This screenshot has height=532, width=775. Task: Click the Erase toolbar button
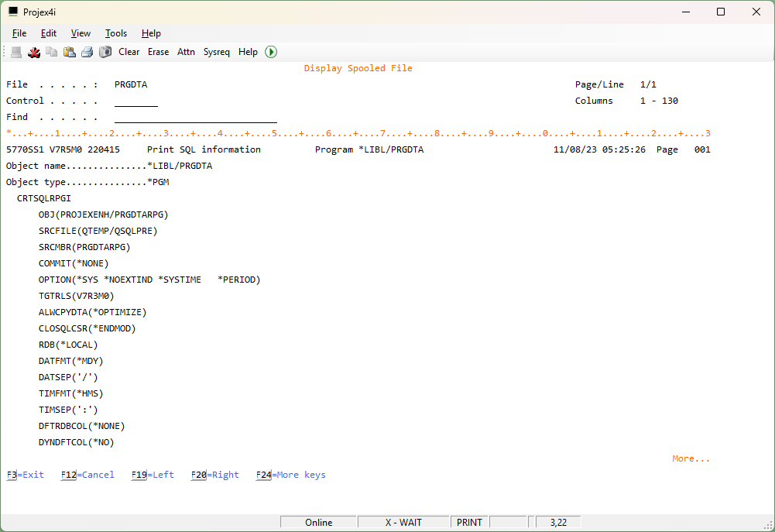point(158,52)
